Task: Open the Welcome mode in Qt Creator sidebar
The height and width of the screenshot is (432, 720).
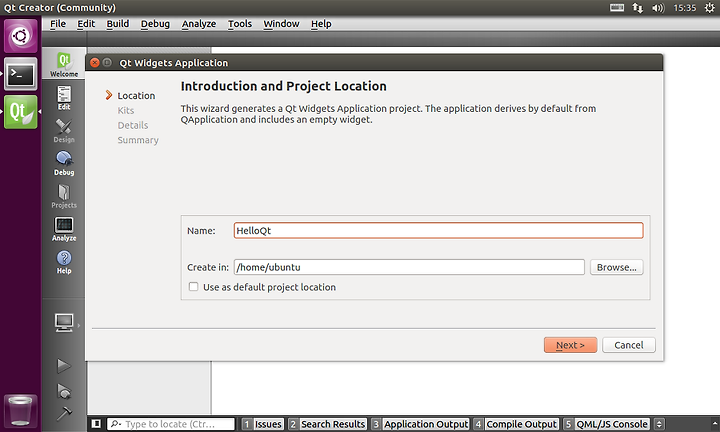Action: (64, 64)
